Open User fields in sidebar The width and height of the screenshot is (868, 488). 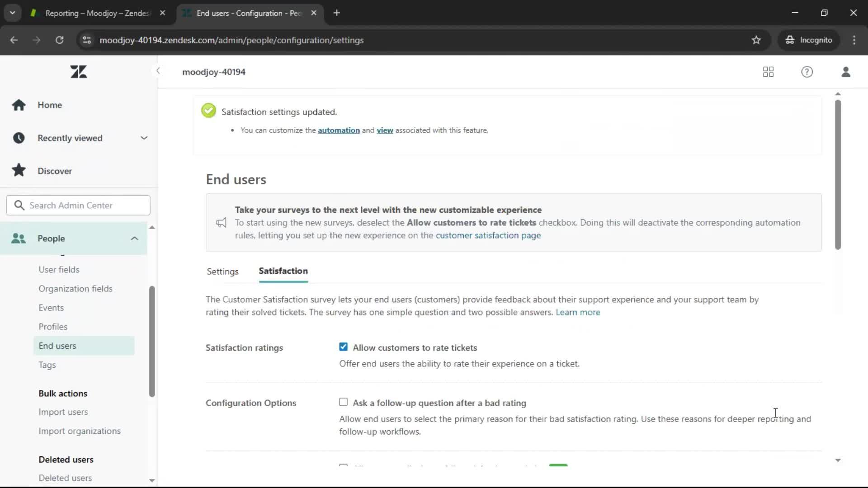click(x=59, y=270)
